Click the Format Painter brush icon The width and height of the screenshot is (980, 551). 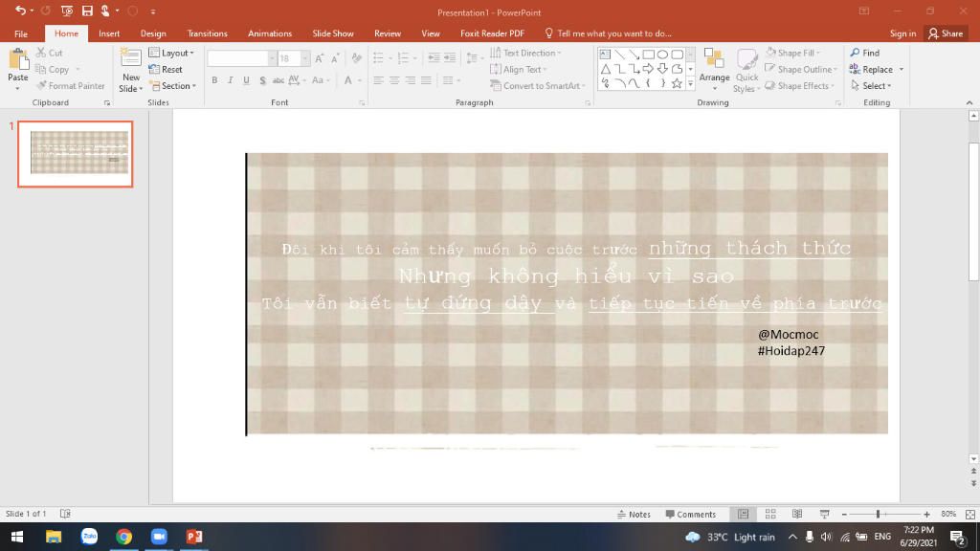pos(41,85)
